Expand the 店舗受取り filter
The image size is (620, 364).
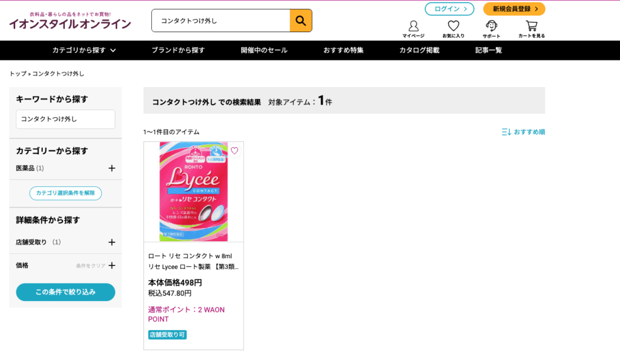[112, 242]
